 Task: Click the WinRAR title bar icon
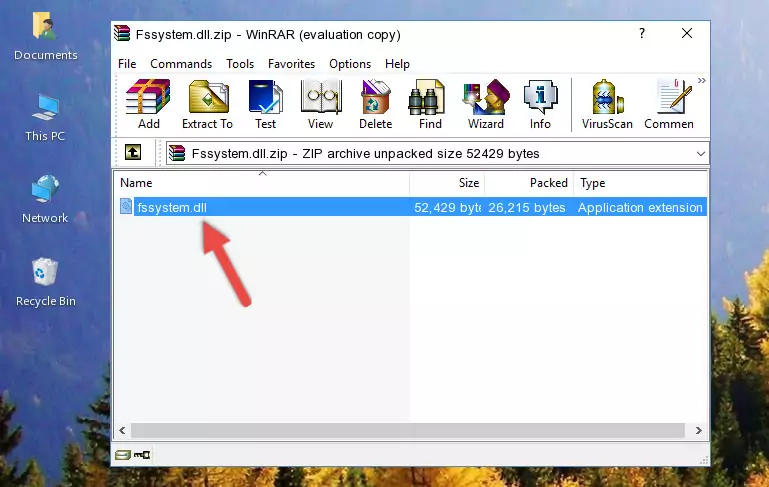(x=122, y=34)
